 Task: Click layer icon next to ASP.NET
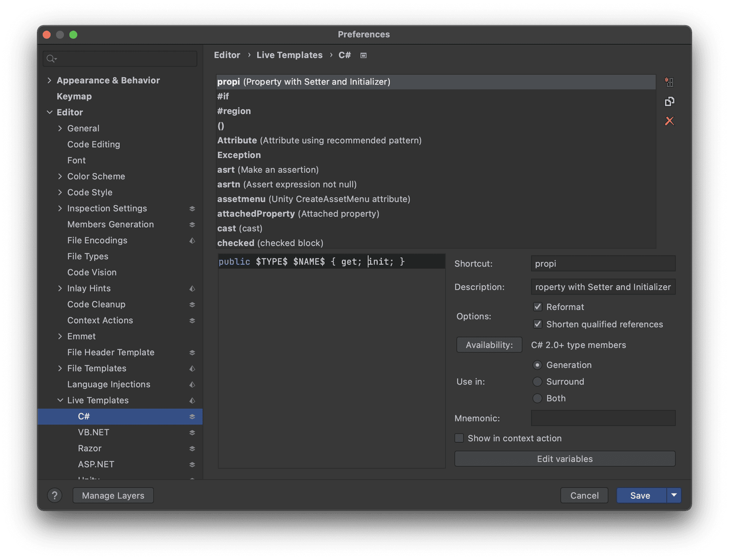tap(192, 465)
